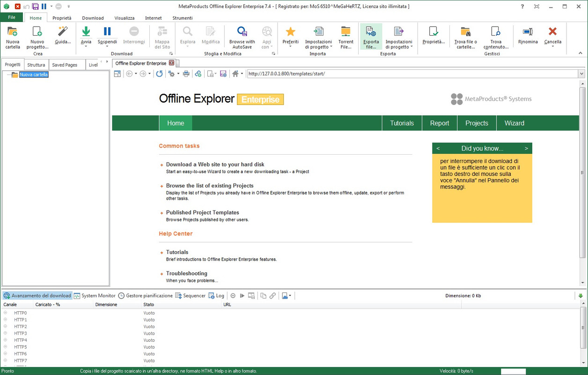Click the purple save page icon

[223, 74]
